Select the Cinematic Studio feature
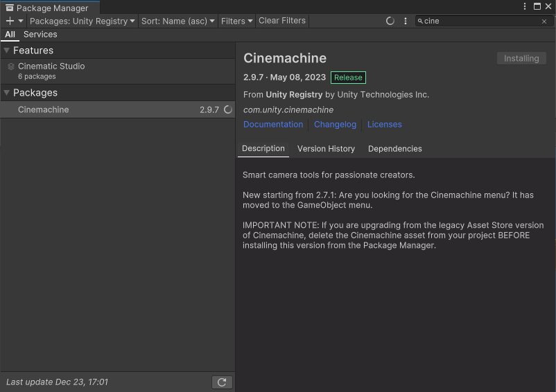The width and height of the screenshot is (556, 392). tap(118, 71)
